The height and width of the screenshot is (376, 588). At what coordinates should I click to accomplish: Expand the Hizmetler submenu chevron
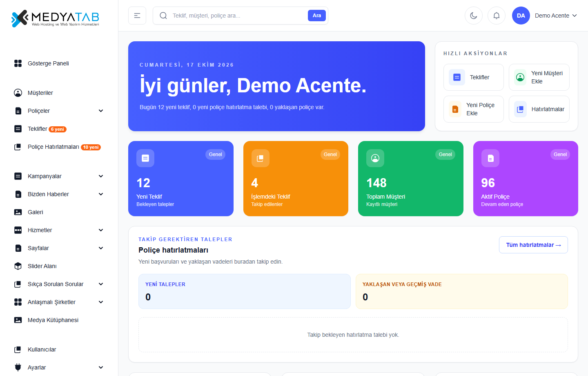[101, 230]
